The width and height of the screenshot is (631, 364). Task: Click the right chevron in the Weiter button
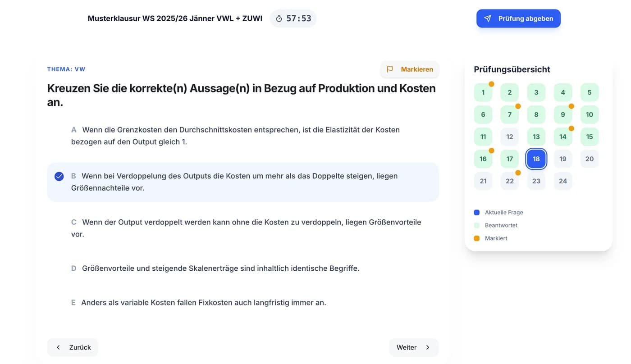[428, 347]
